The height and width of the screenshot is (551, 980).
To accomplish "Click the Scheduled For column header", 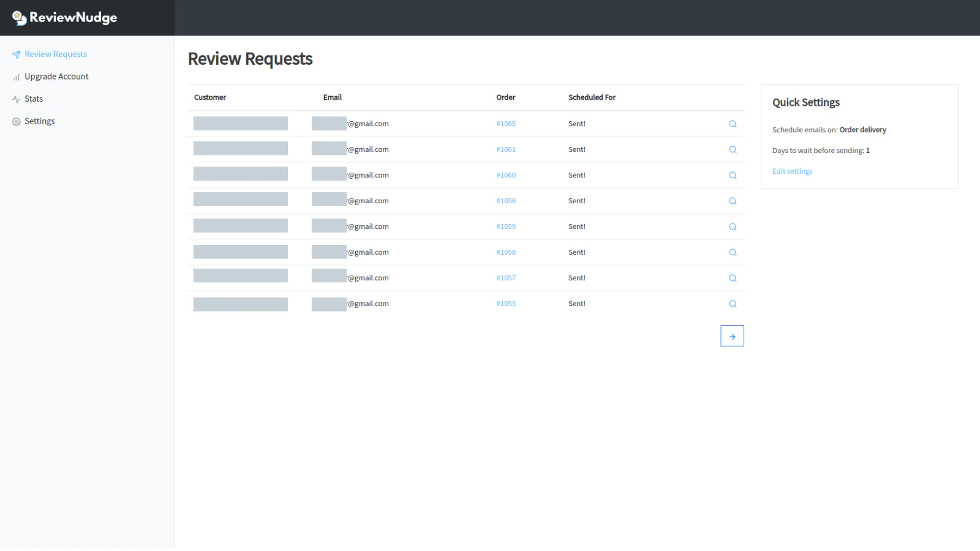I will click(x=592, y=97).
